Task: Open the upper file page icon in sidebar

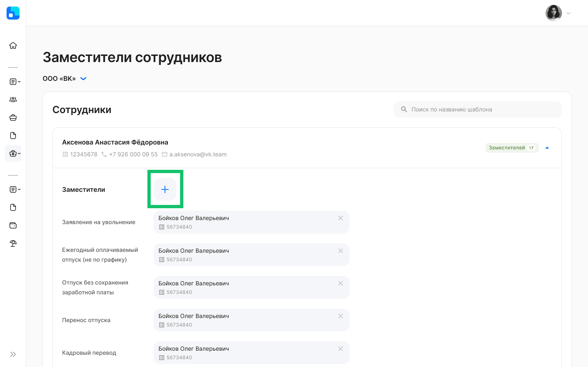Action: pyautogui.click(x=13, y=136)
